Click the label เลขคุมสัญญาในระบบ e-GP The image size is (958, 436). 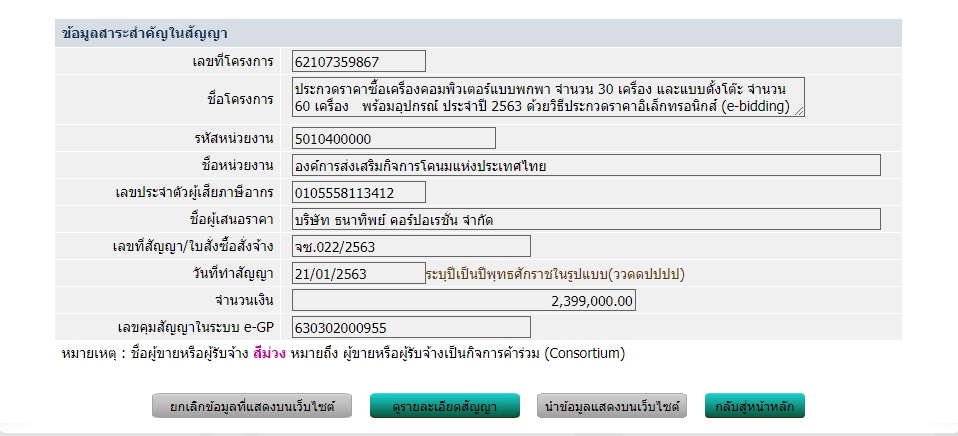196,328
